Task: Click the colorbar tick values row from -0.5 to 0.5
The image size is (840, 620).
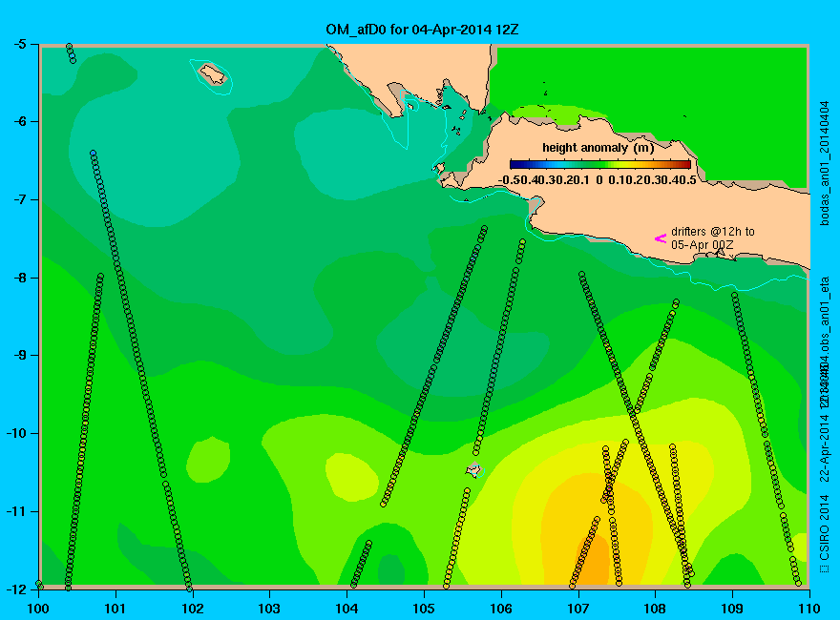Action: [598, 180]
